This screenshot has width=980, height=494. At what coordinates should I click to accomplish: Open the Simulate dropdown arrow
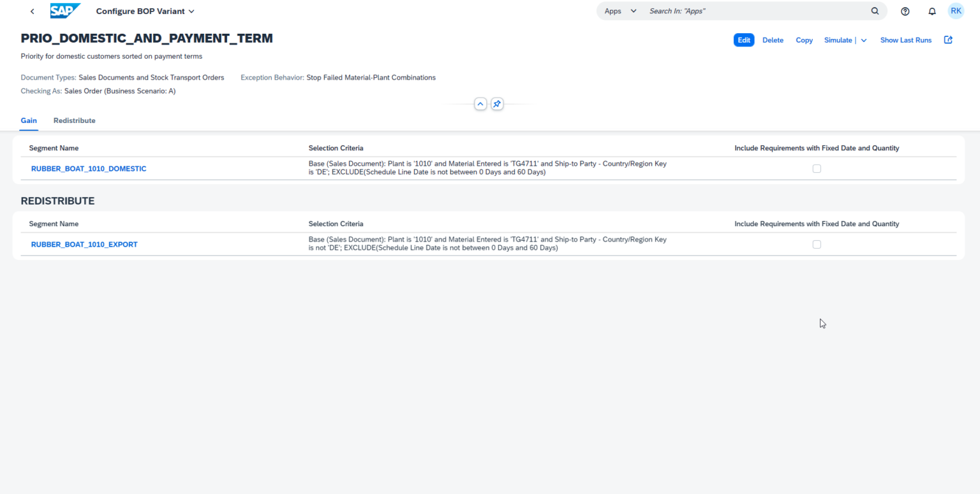click(x=863, y=40)
